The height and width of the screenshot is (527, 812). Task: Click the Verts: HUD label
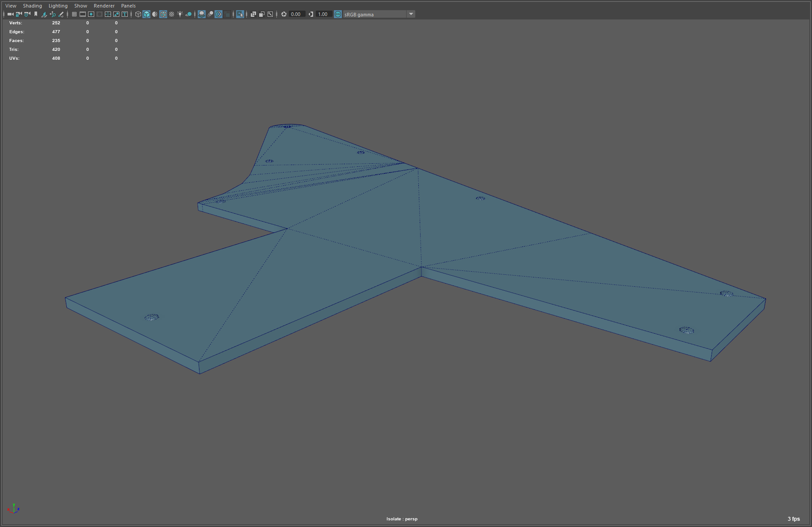(15, 23)
